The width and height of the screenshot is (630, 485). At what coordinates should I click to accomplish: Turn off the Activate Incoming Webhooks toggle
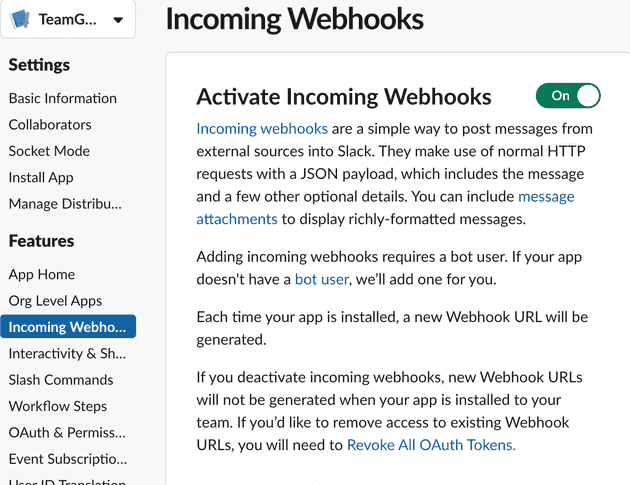tap(568, 96)
